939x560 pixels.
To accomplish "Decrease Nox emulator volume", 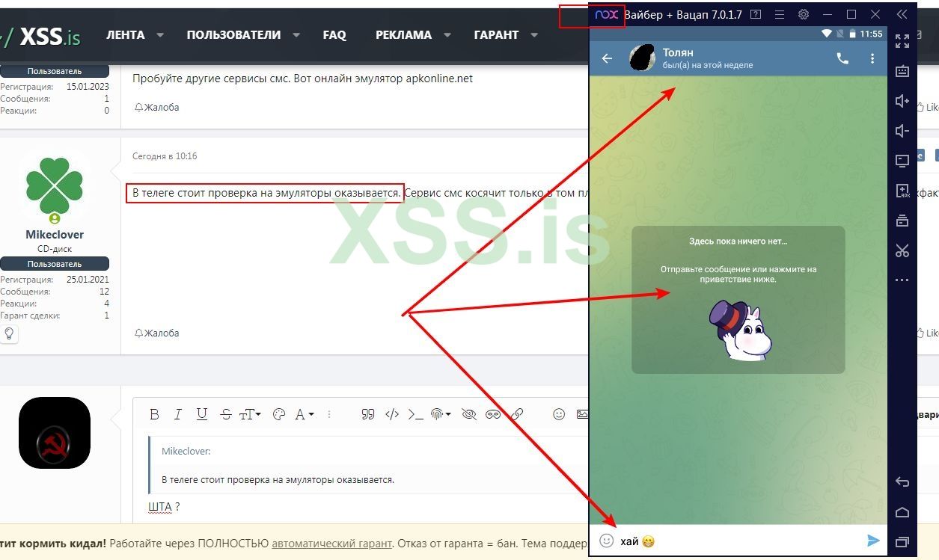I will pyautogui.click(x=902, y=131).
